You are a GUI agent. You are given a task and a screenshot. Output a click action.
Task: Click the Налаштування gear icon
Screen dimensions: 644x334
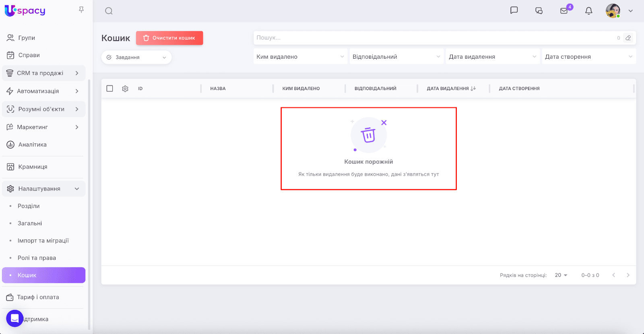10,189
